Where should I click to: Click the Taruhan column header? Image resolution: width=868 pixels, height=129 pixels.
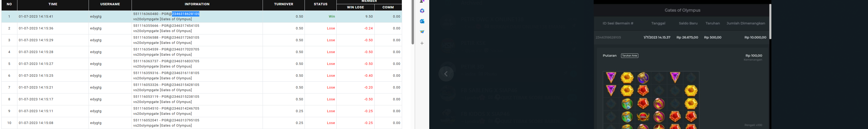pos(713,24)
